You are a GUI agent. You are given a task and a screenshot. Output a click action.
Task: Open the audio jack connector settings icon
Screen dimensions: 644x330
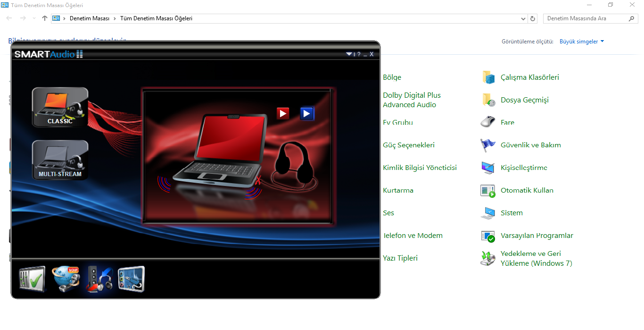(x=131, y=279)
